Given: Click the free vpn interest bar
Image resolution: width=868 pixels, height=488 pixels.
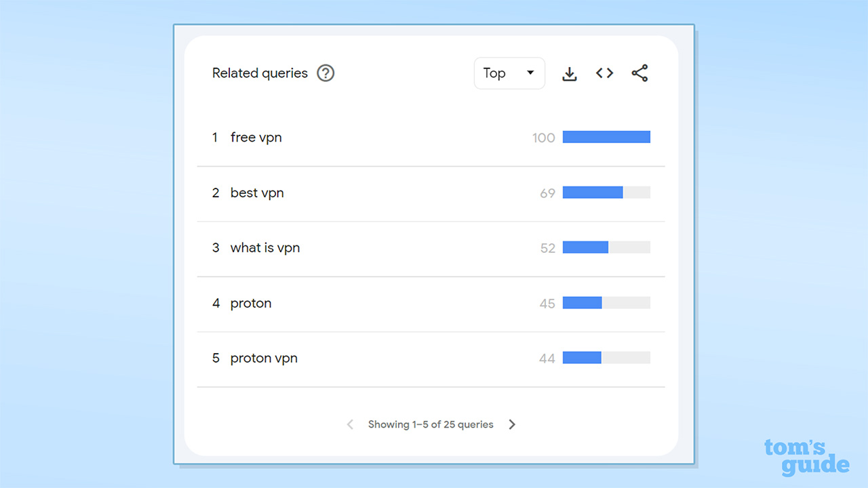Looking at the screenshot, I should tap(606, 138).
